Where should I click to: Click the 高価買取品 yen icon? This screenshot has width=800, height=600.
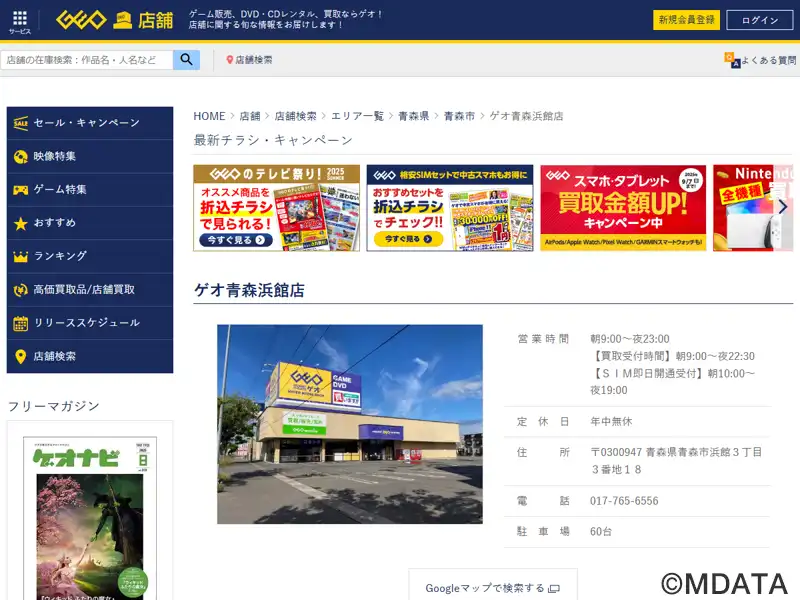(20, 290)
